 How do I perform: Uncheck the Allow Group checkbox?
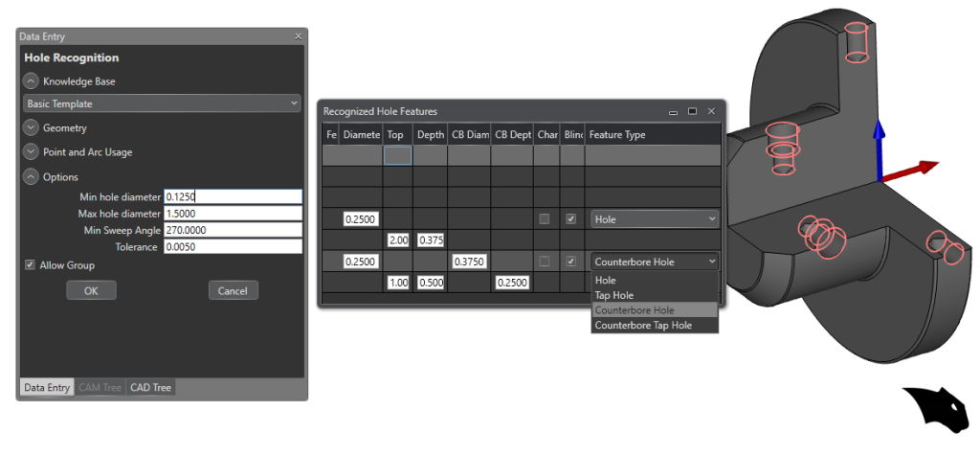click(x=31, y=265)
